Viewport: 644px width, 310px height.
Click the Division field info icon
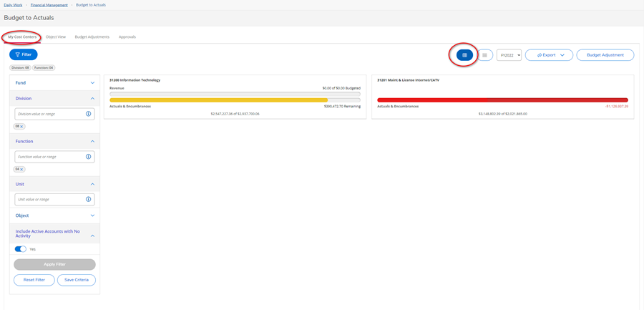(x=89, y=114)
